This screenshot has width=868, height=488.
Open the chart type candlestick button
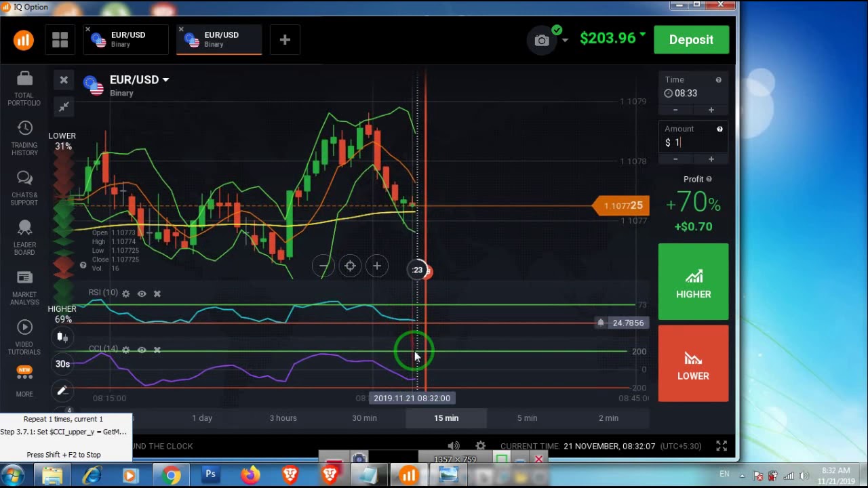point(62,337)
